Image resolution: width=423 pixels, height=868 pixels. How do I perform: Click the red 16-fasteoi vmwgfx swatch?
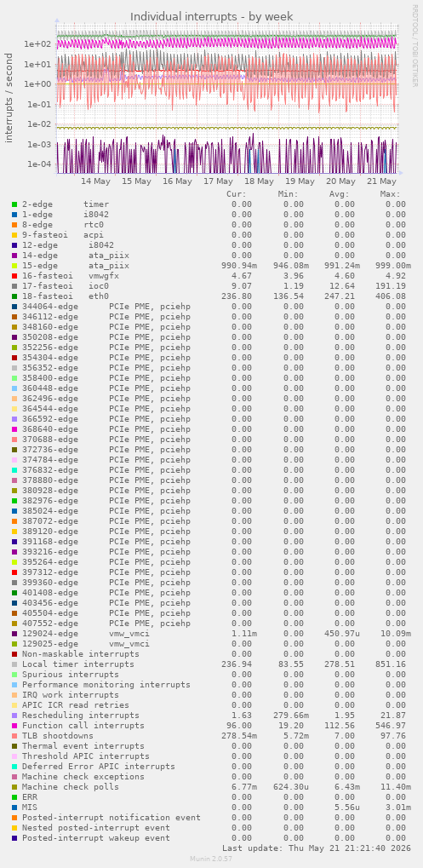tap(14, 276)
